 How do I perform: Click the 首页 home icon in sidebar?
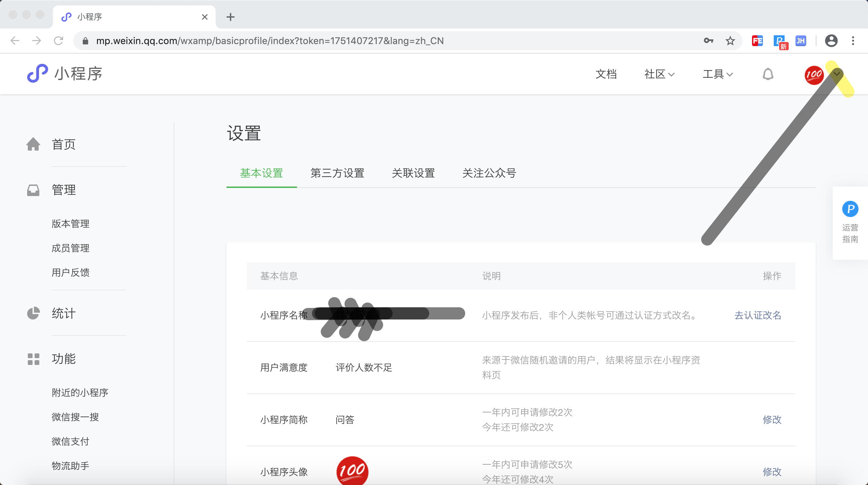[x=33, y=144]
